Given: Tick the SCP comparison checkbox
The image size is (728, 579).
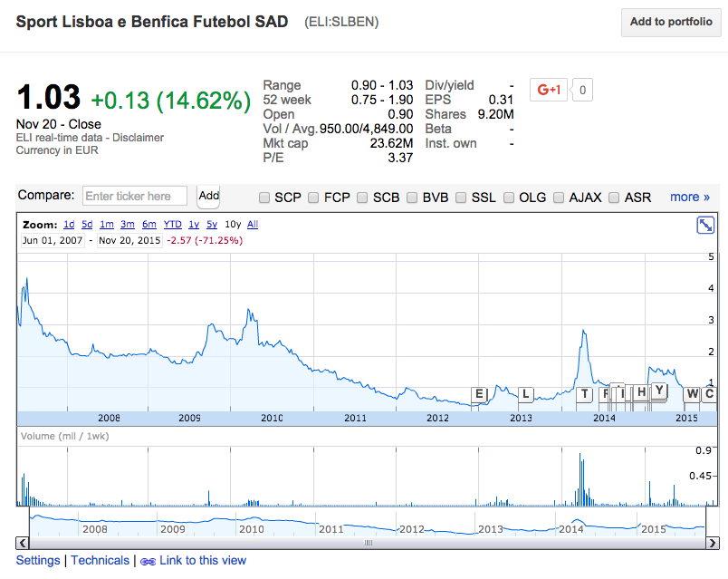Looking at the screenshot, I should pos(264,198).
